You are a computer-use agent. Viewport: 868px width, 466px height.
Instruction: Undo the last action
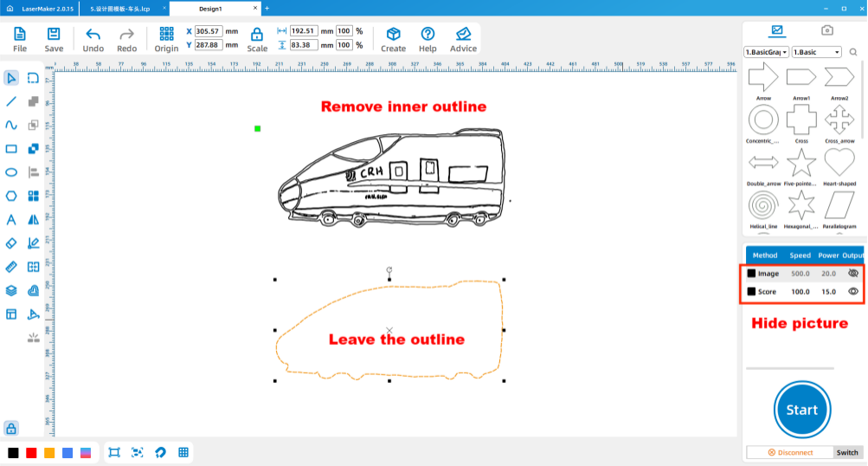coord(93,39)
